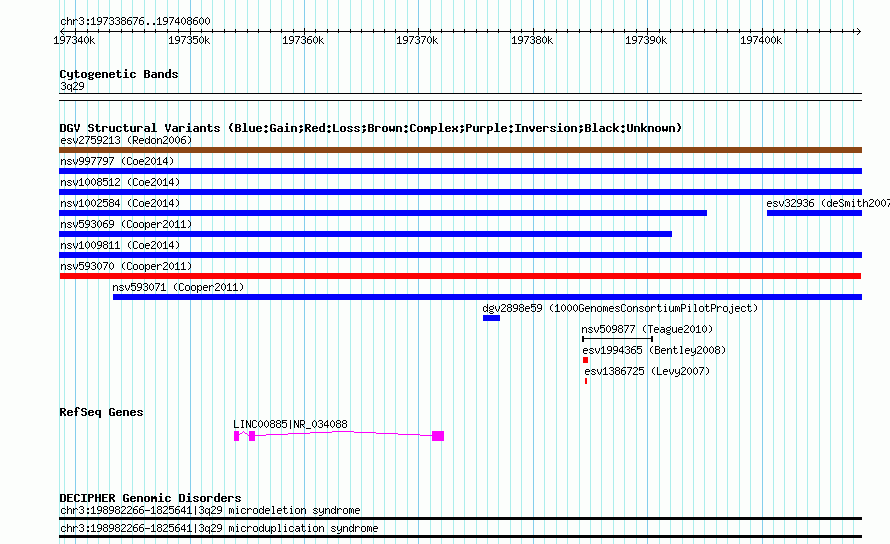Open the nsv1008512 (Coe2014) label
890x544 pixels.
click(120, 182)
